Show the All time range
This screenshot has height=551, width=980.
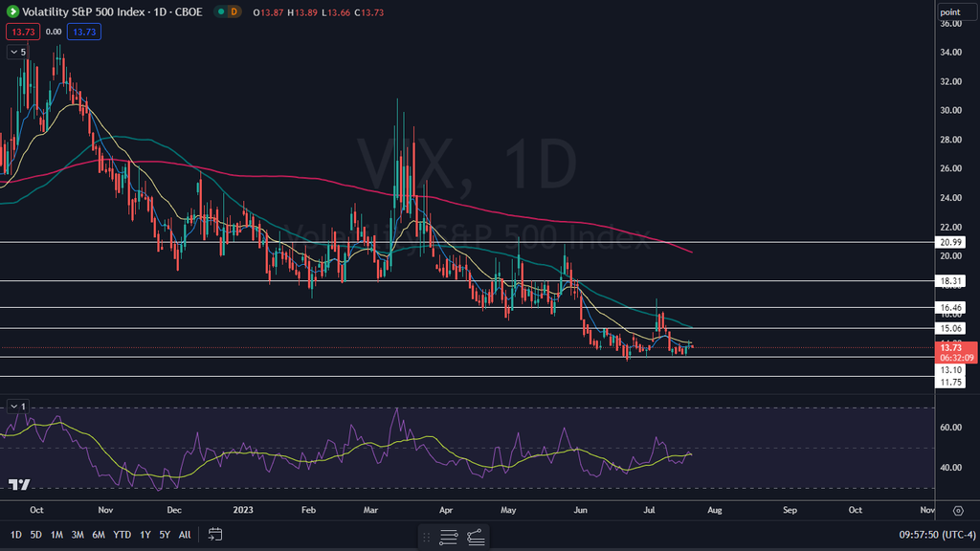coord(185,535)
